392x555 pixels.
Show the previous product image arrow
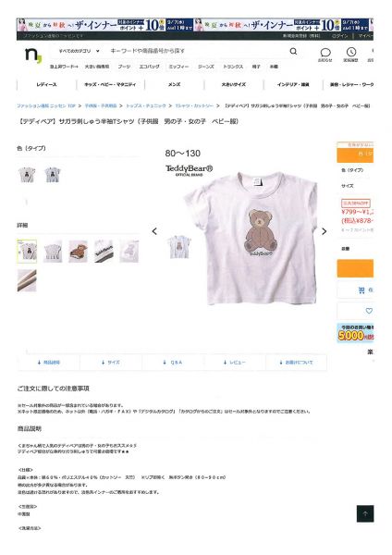[x=154, y=231]
